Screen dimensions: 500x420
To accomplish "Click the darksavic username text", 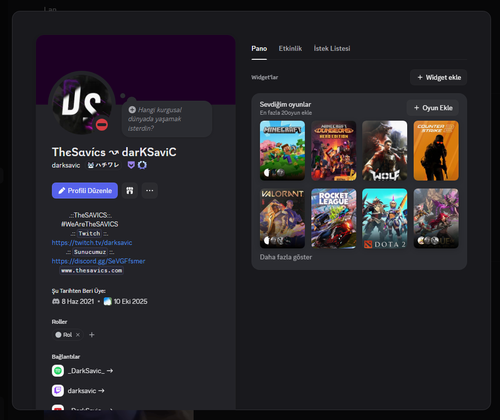I will pyautogui.click(x=66, y=165).
